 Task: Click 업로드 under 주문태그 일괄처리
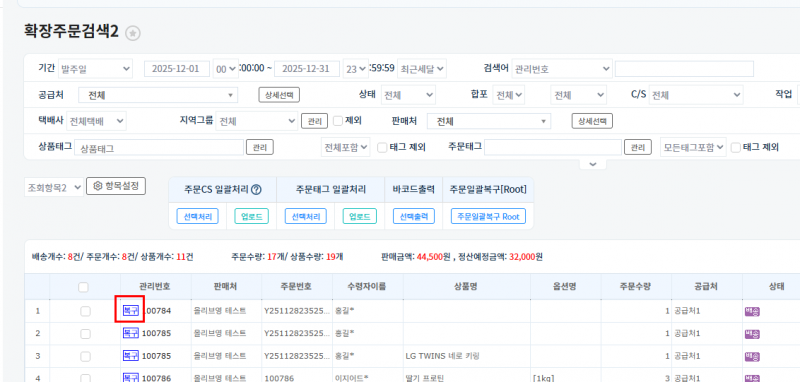pos(360,216)
